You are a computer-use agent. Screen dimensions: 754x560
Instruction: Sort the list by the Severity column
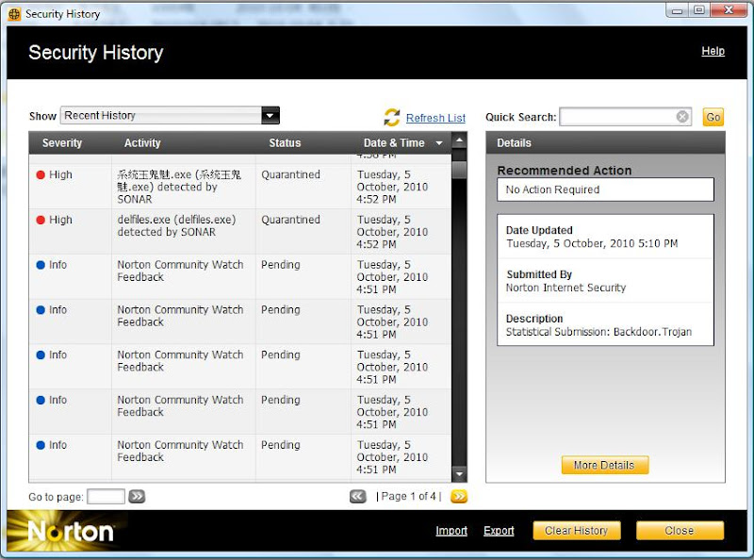tap(62, 143)
